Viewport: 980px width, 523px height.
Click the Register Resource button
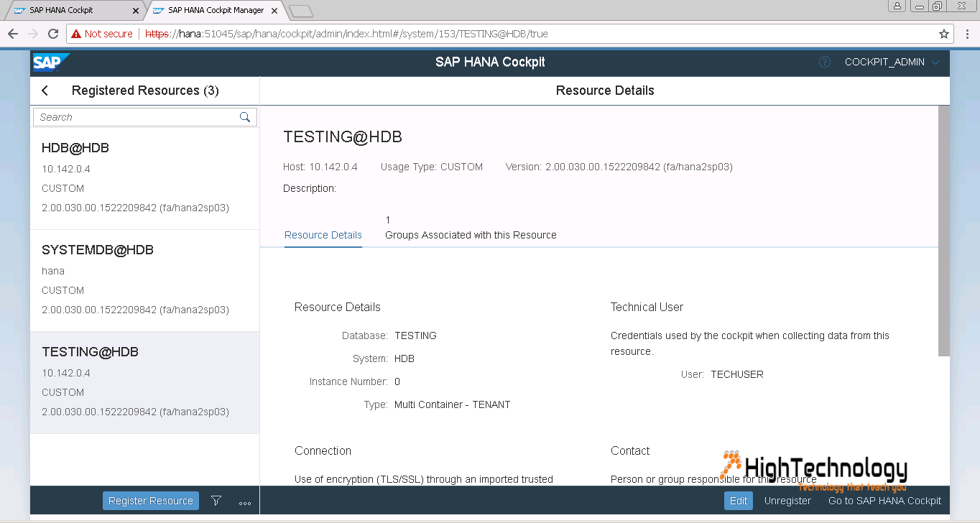point(151,501)
